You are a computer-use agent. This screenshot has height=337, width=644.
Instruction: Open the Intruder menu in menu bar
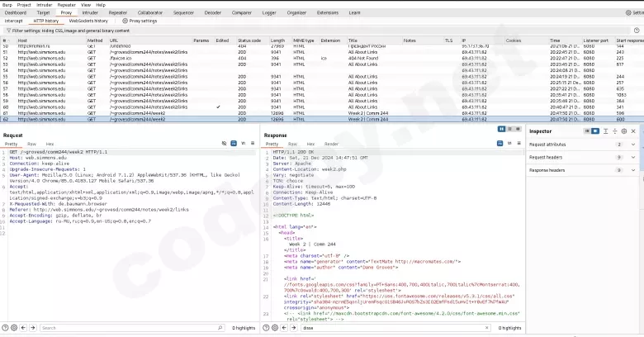[x=44, y=4]
